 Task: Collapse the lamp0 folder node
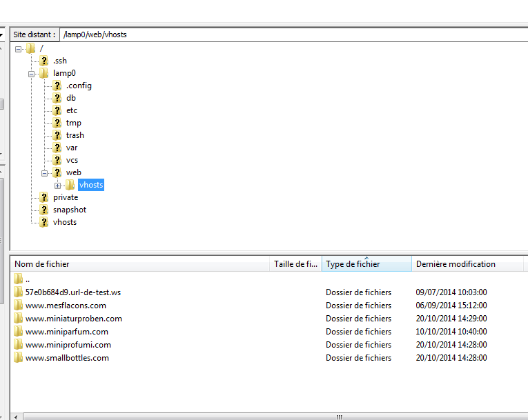click(31, 74)
